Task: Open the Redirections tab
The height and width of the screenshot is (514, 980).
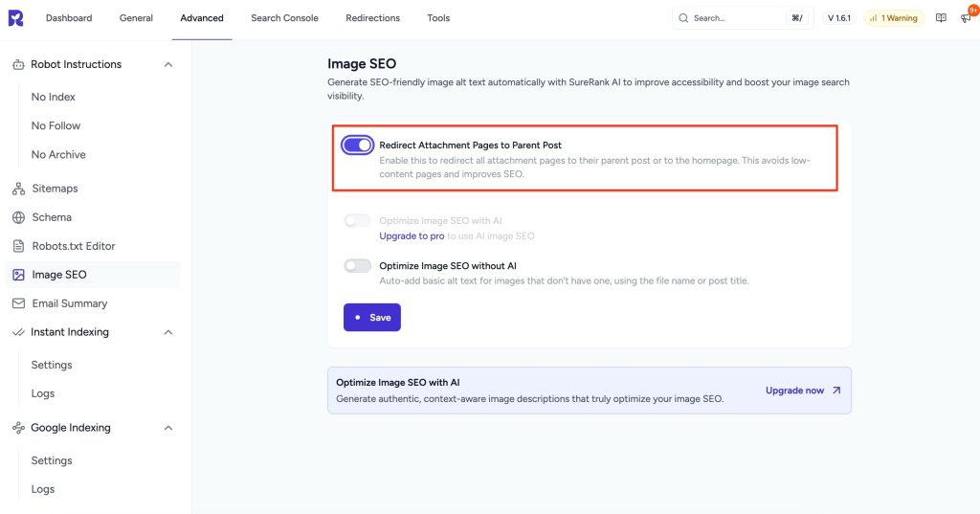Action: click(x=372, y=18)
